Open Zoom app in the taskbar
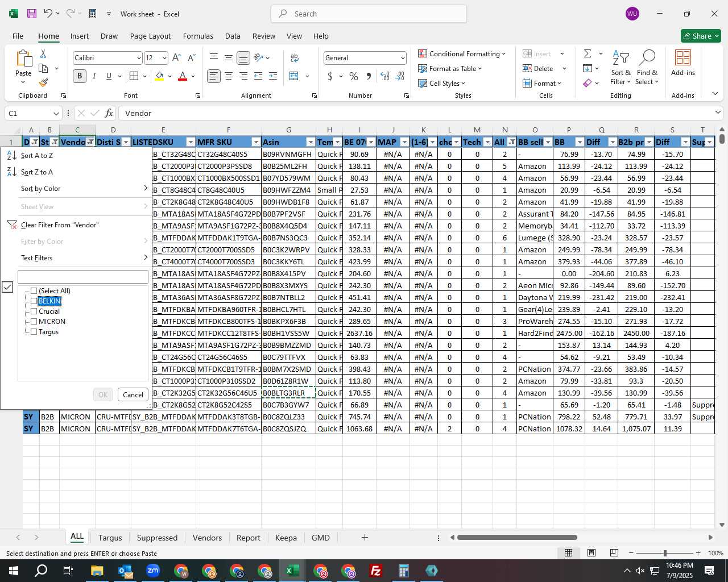Viewport: 728px width, 582px height. pyautogui.click(x=153, y=571)
